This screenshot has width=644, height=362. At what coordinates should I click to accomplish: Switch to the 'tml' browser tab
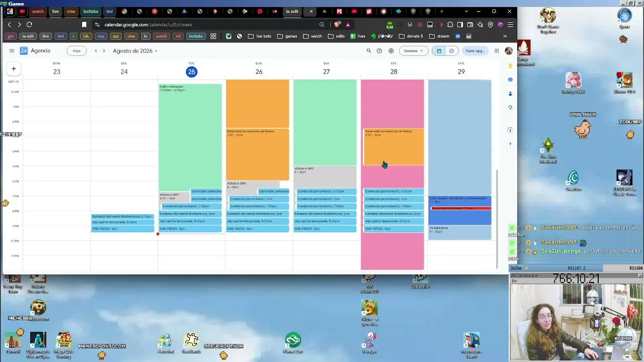(109, 11)
